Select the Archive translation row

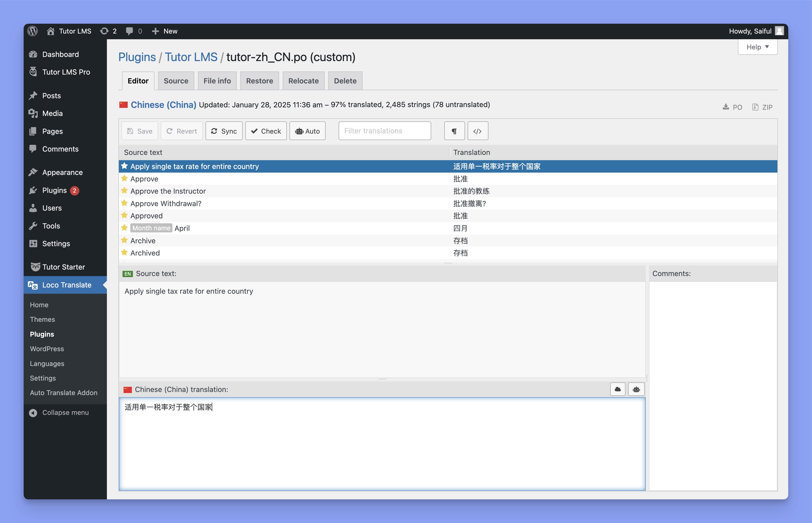click(448, 240)
